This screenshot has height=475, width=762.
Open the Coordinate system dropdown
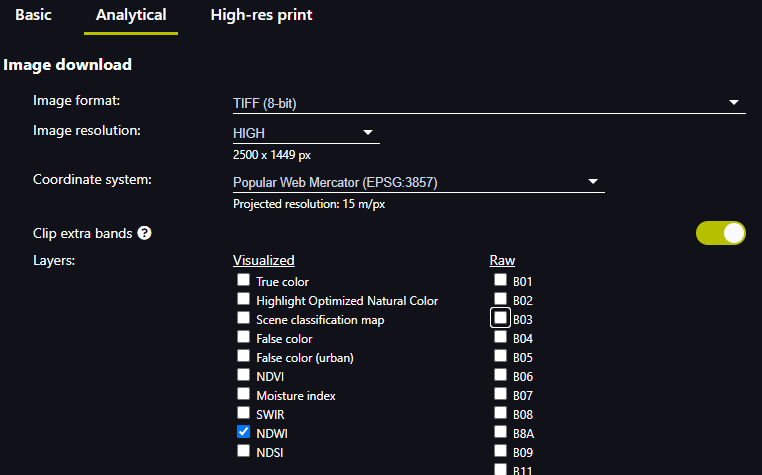click(x=417, y=182)
